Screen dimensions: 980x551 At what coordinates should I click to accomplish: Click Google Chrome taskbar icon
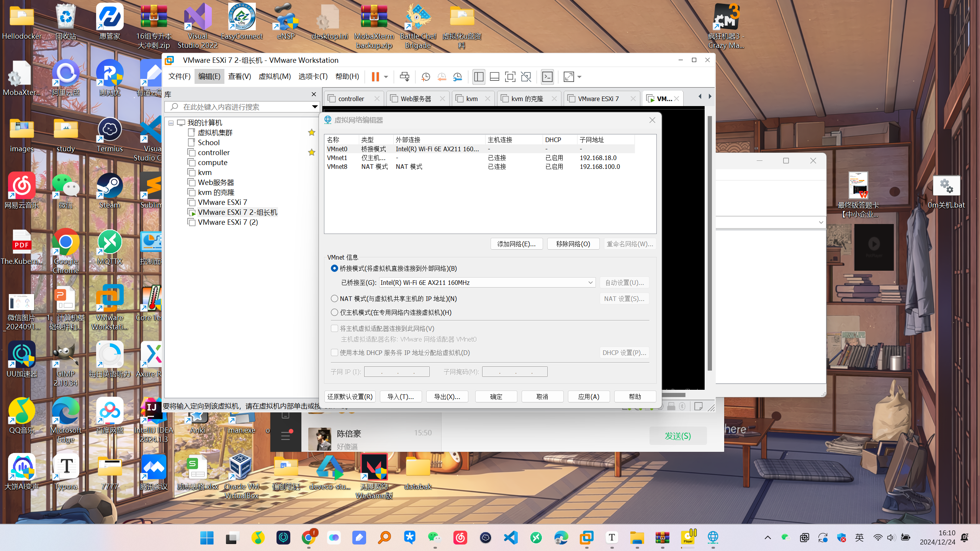pyautogui.click(x=308, y=538)
